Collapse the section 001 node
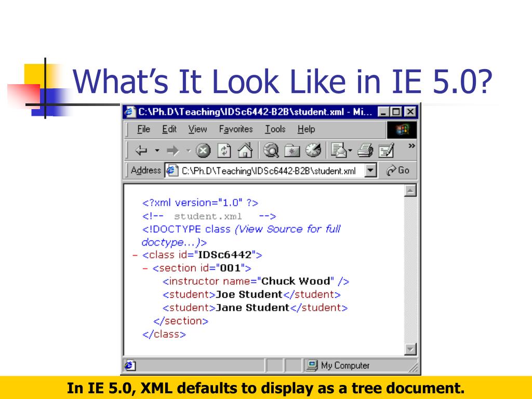Image resolution: width=532 pixels, height=399 pixels. (x=145, y=269)
